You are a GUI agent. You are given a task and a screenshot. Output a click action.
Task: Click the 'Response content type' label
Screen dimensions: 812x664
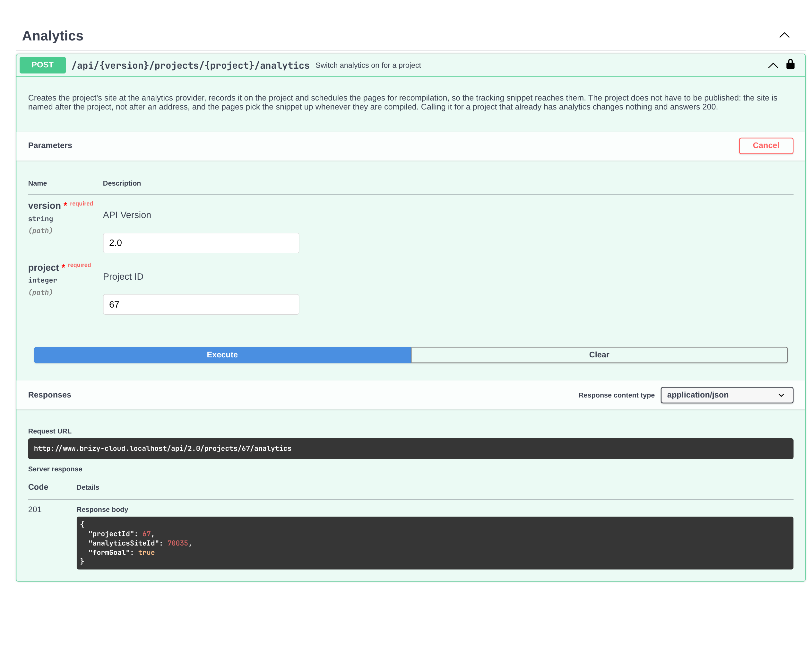616,395
